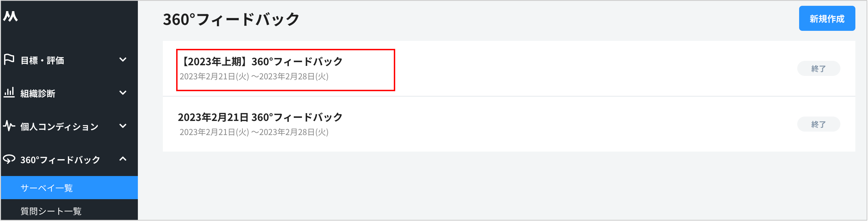Click the 終了 badge on 2023年2月21日 survey
Image resolution: width=868 pixels, height=221 pixels.
click(x=818, y=125)
